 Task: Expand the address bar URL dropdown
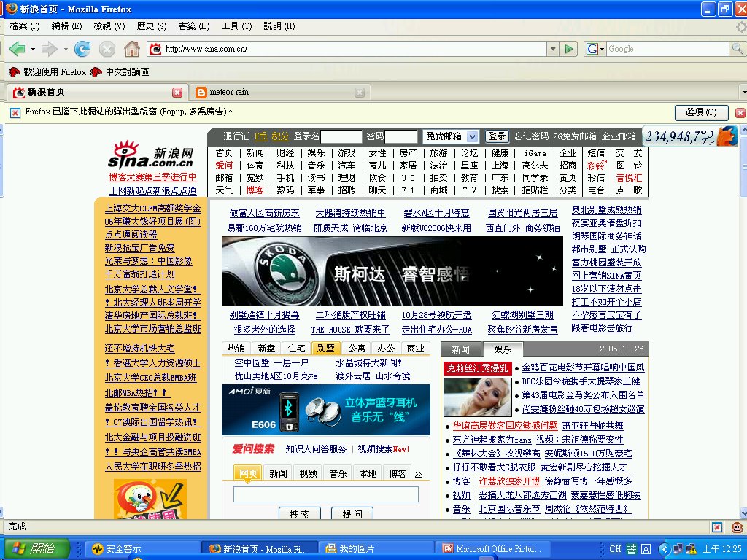[553, 49]
